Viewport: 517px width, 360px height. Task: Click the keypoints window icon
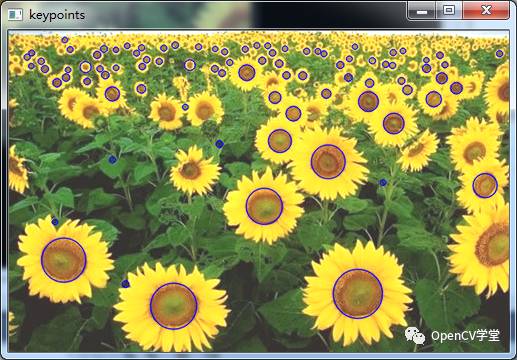[x=15, y=15]
